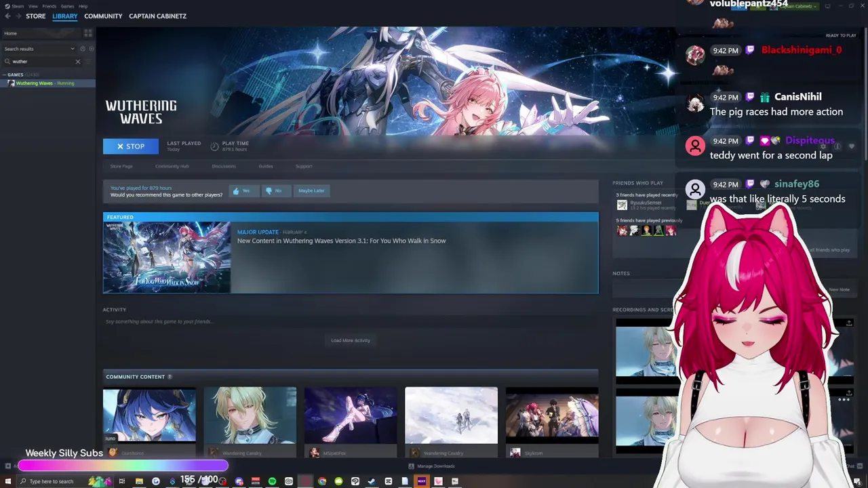Viewport: 868px width, 488px height.
Task: Open the group artwork by Skykom
Action: click(x=552, y=415)
